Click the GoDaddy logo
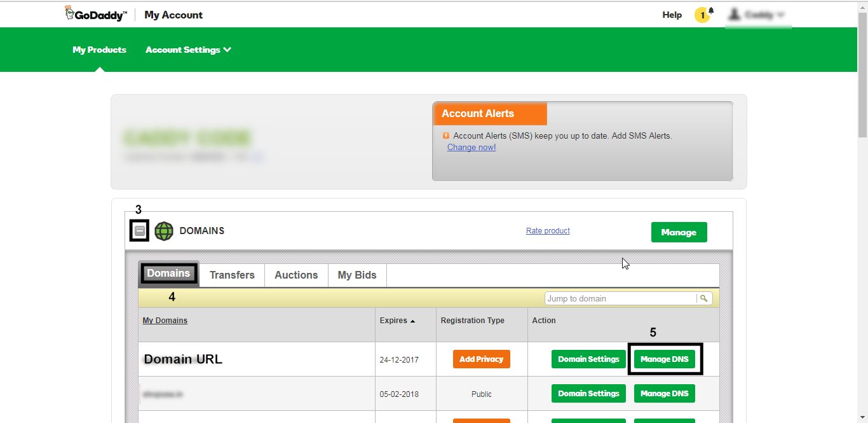 tap(96, 14)
